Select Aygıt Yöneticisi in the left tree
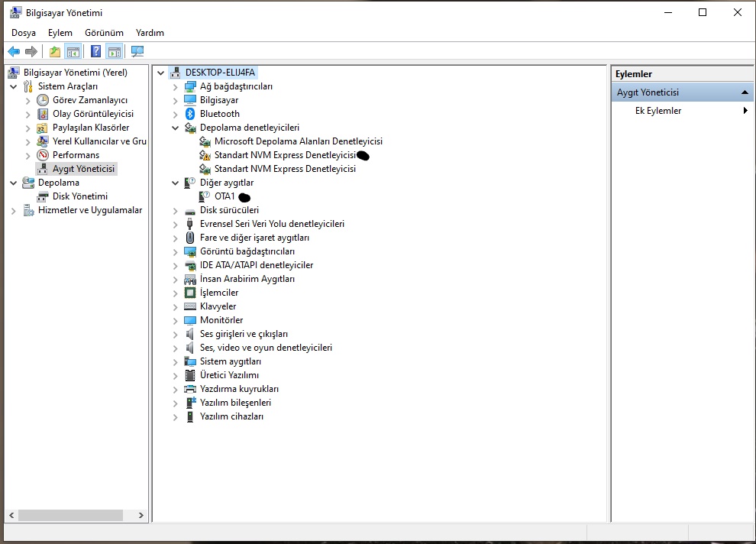Viewport: 756px width, 544px height. [83, 169]
